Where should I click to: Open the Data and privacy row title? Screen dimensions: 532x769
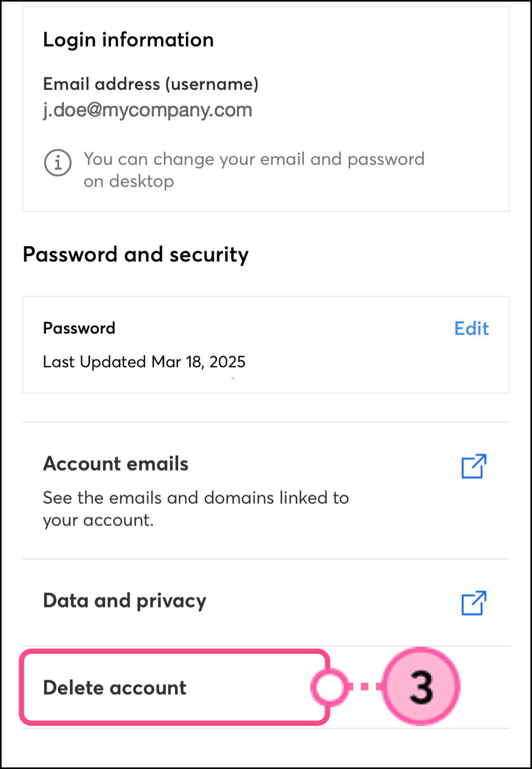click(125, 601)
